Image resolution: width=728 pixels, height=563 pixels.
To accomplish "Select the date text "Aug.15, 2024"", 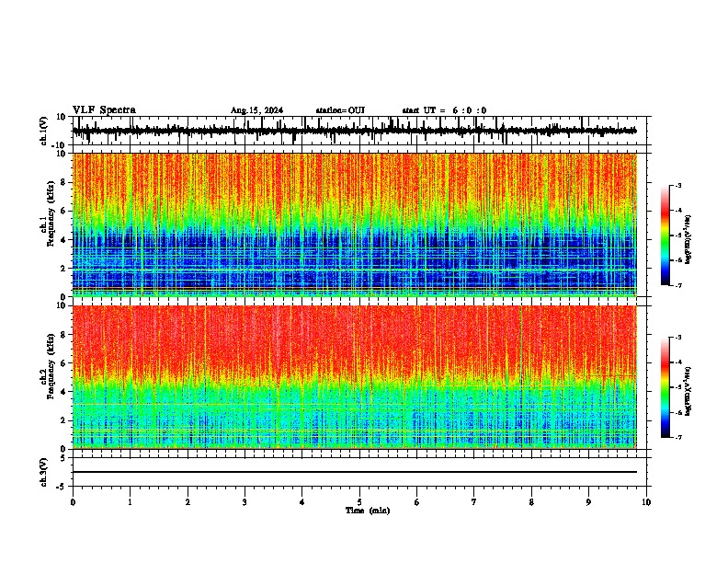I will 256,110.
